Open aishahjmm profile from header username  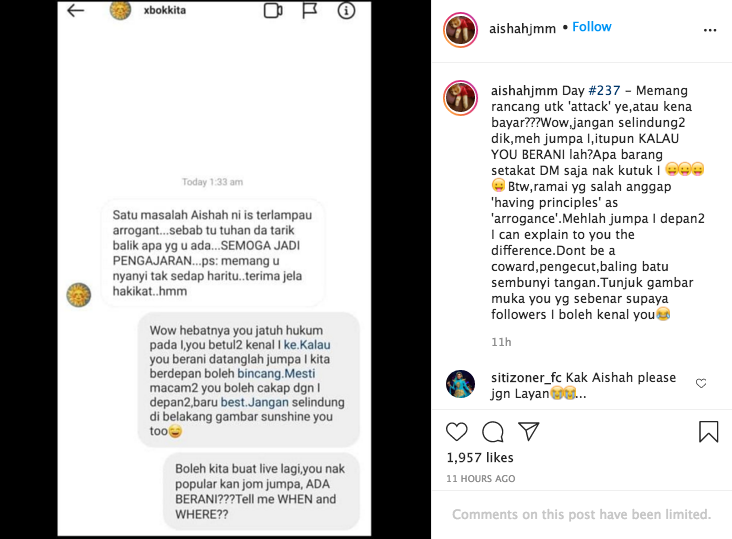(522, 29)
